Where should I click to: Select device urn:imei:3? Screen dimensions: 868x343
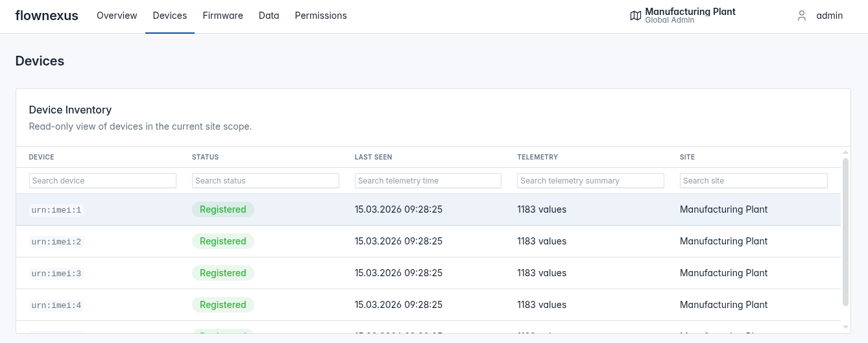coord(56,274)
